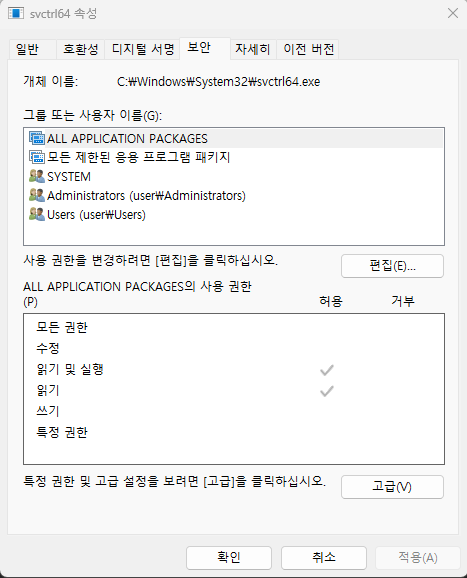Select the SYSTEM entry in list
The height and width of the screenshot is (578, 467).
click(234, 177)
